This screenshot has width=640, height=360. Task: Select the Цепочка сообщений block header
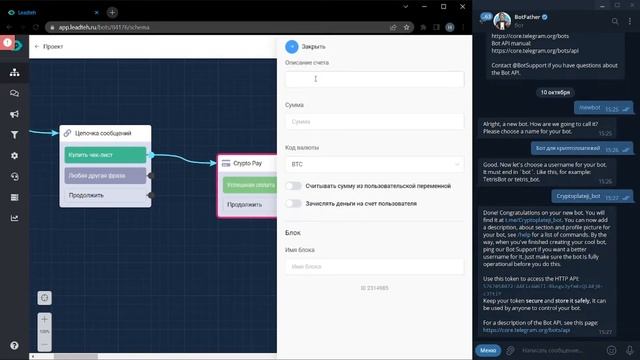tap(105, 133)
